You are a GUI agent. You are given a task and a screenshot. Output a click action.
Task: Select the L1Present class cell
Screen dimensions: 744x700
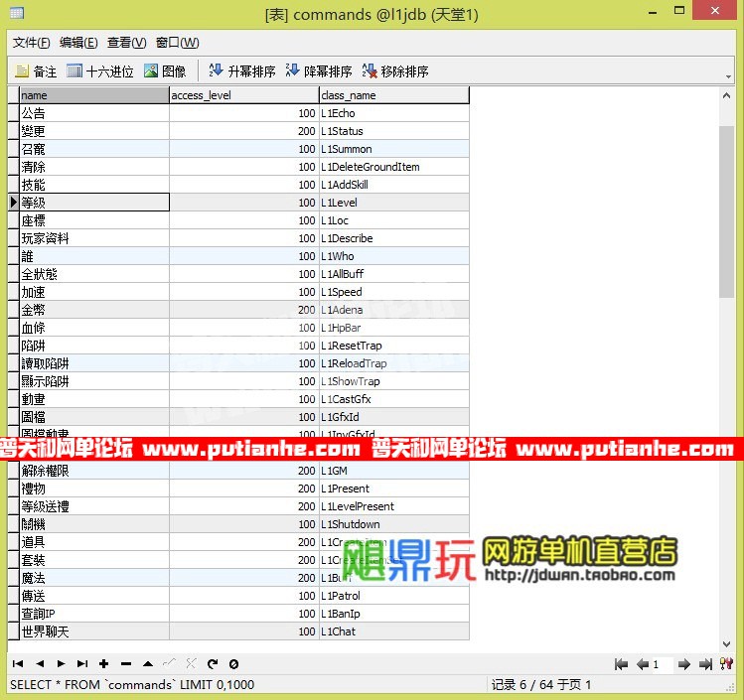tap(394, 489)
